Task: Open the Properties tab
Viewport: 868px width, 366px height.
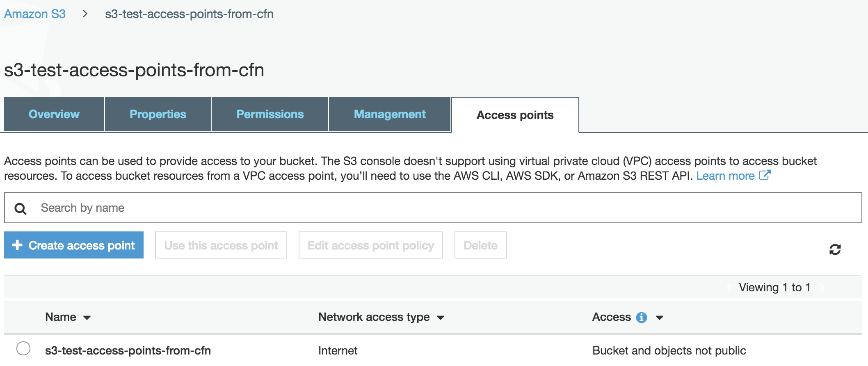Action: point(158,114)
